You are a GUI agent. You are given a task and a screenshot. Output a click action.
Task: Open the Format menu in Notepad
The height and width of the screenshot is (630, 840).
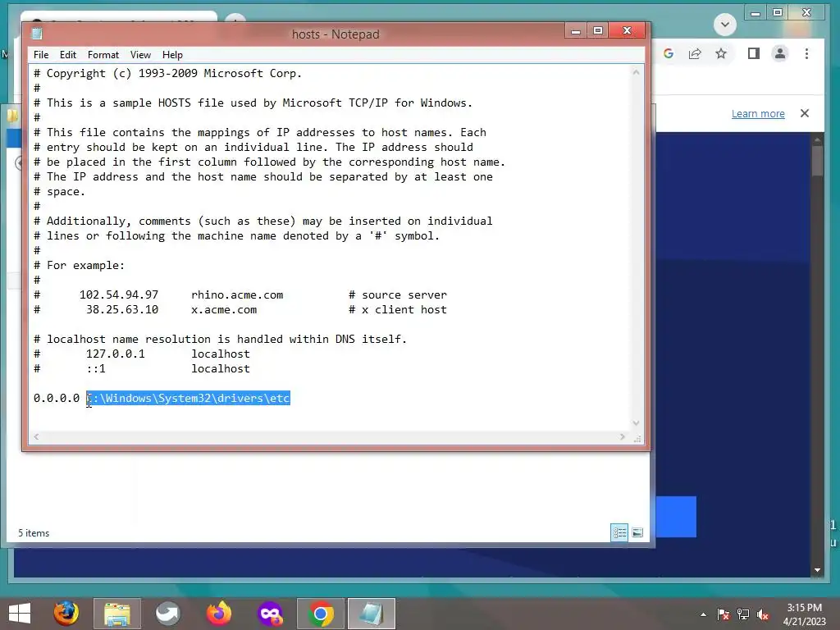click(103, 55)
